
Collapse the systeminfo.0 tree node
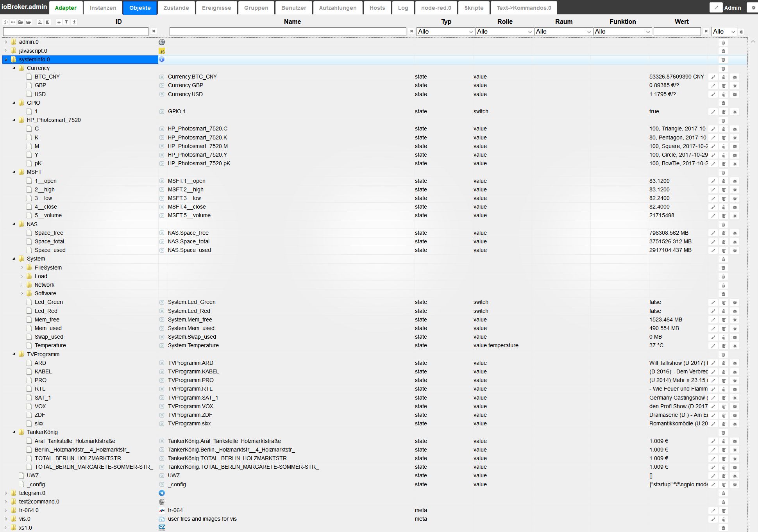(6, 59)
